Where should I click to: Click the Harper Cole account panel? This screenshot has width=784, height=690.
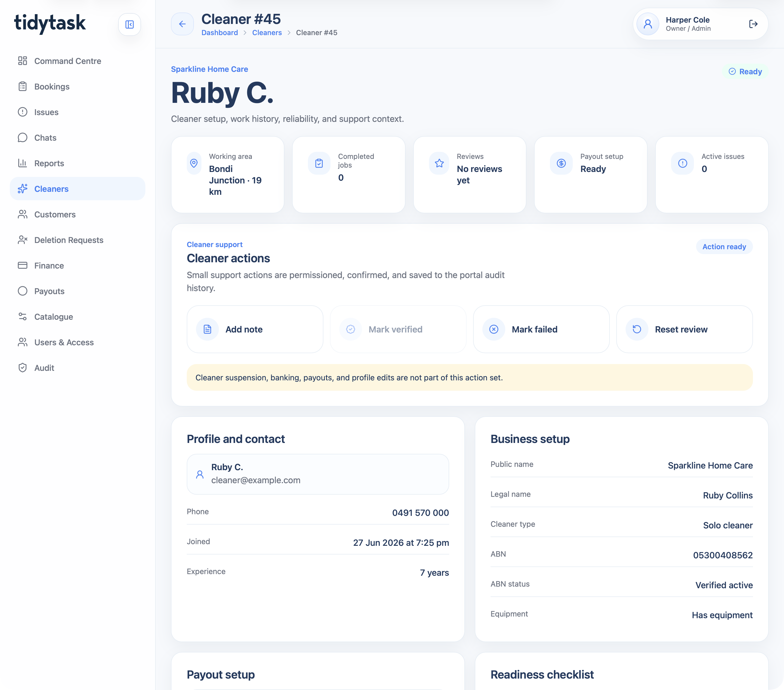[700, 24]
